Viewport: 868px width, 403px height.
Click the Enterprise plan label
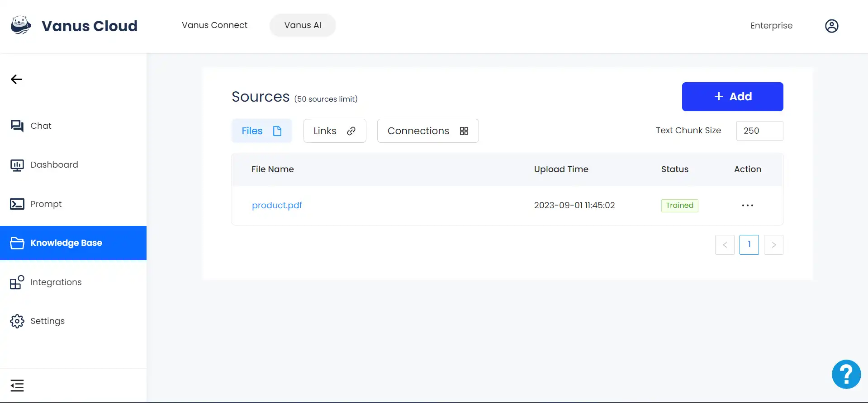[x=771, y=26]
